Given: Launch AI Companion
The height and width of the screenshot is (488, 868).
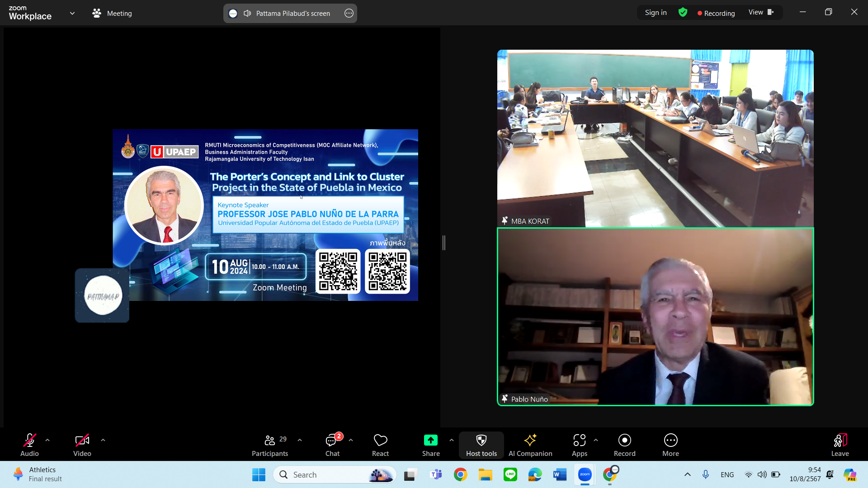Looking at the screenshot, I should (530, 445).
